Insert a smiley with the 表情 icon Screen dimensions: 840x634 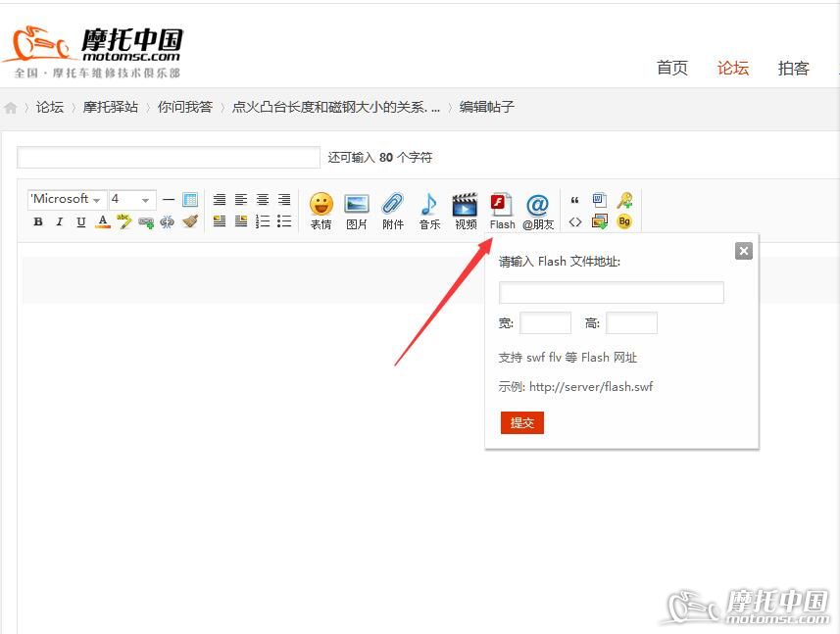point(321,208)
